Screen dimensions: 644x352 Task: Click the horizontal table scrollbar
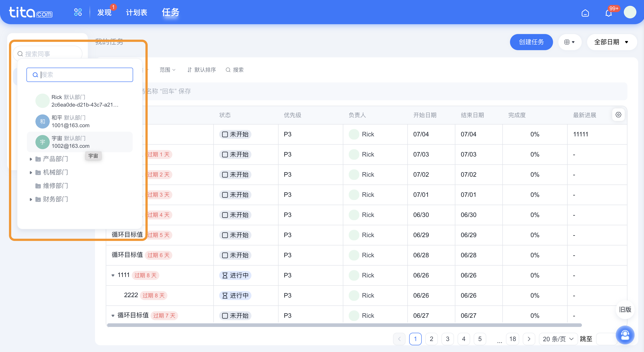point(344,325)
